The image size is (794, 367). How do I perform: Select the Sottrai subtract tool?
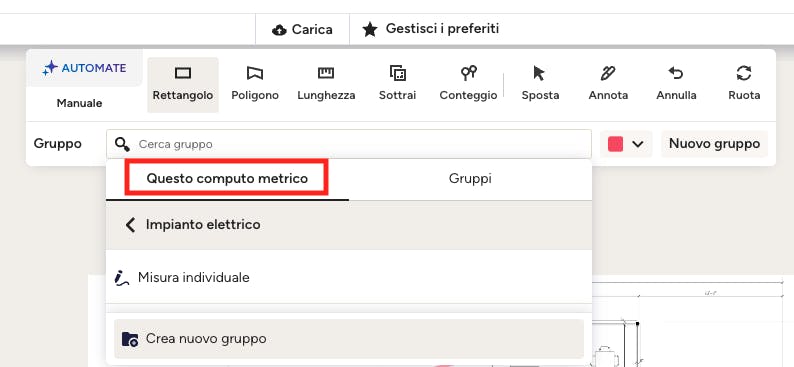[x=398, y=85]
